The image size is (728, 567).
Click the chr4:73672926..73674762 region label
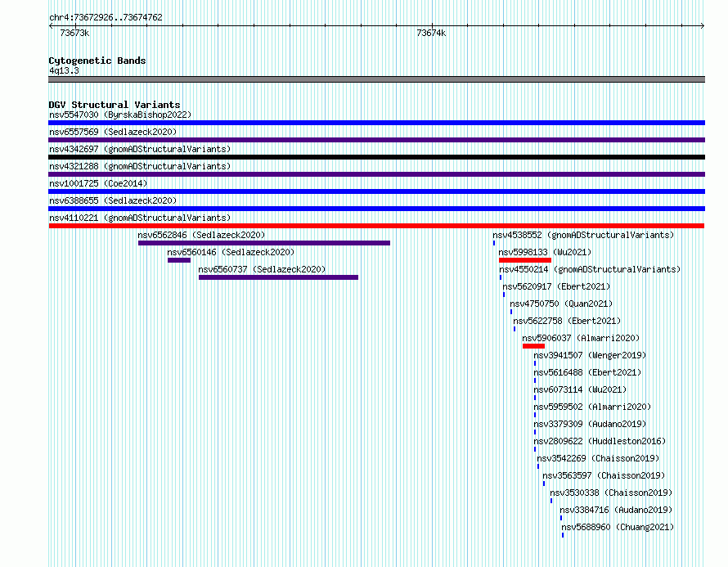(106, 17)
